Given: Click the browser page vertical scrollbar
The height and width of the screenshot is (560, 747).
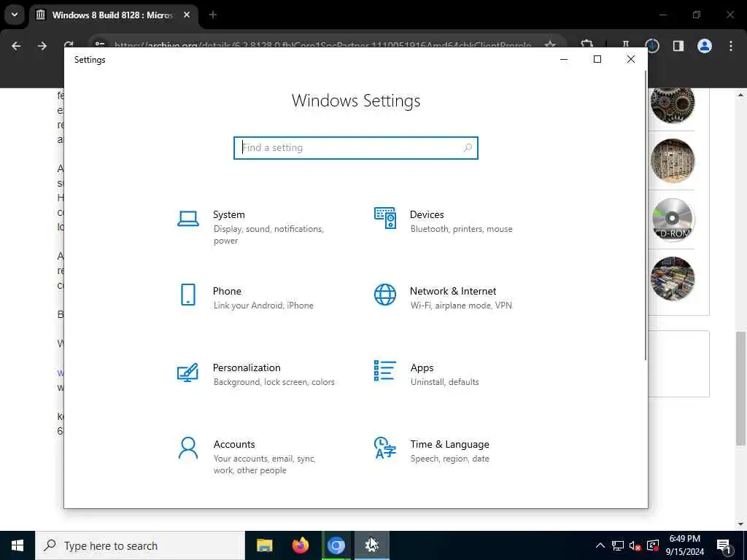Looking at the screenshot, I should [741, 389].
